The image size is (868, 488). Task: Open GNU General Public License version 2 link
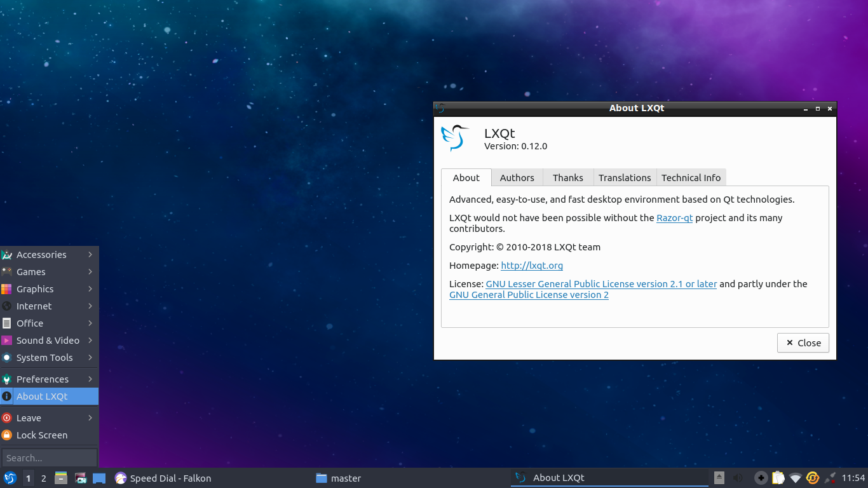(x=529, y=295)
